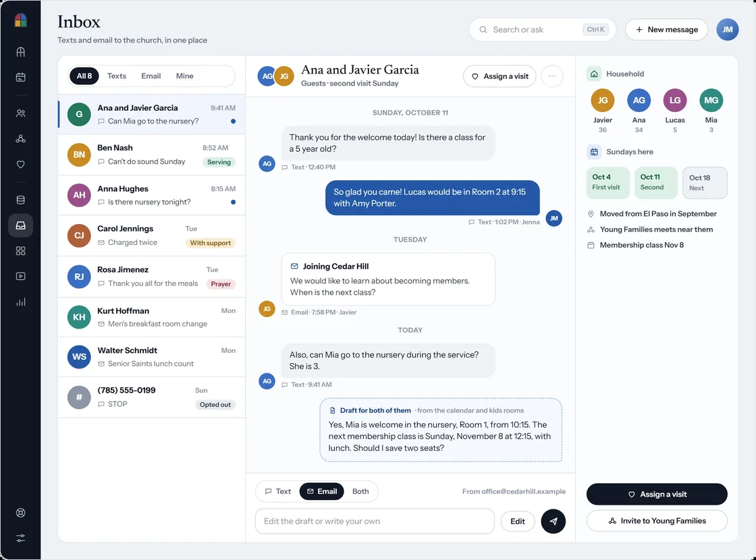756x560 pixels.
Task: Click Invite to Young Families button
Action: coord(657,520)
